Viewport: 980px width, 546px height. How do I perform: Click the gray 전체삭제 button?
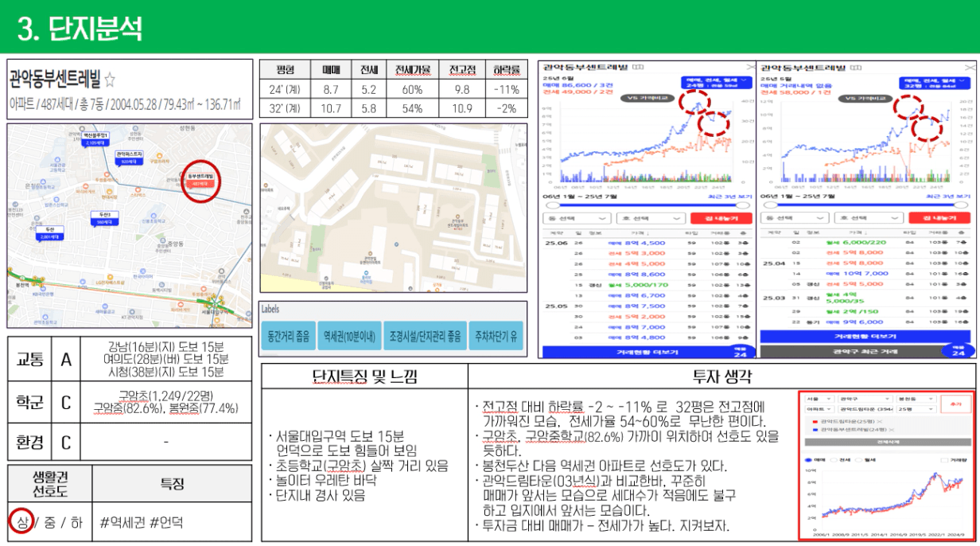pyautogui.click(x=888, y=442)
